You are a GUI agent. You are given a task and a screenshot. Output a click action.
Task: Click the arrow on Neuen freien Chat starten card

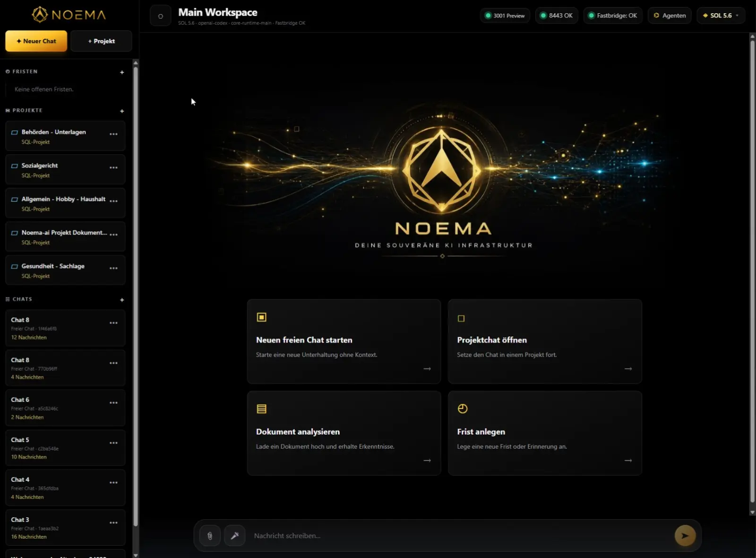point(427,369)
